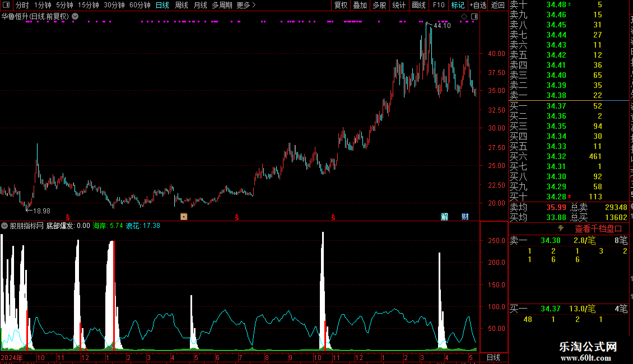Click the 叠加 overlay button
Viewport: 633px width, 364px height.
click(x=360, y=5)
